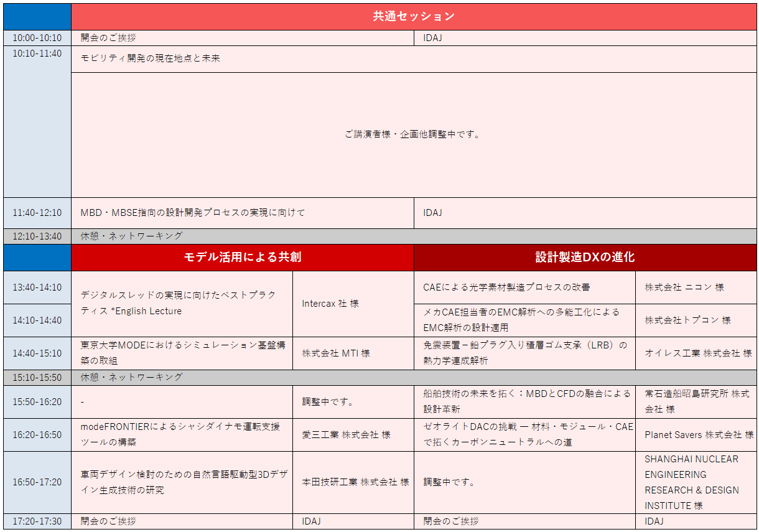
Task: Select the 15:10-15:50 time cell
Action: [37, 378]
